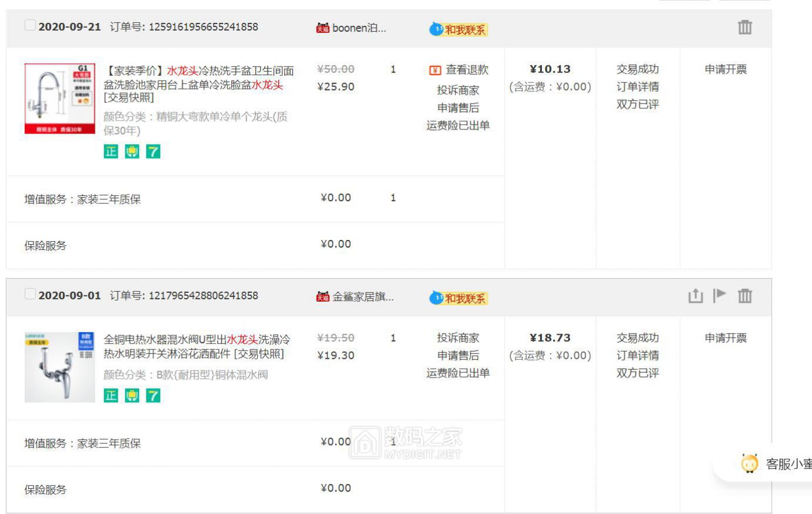Select the 2020-09-21 order checkbox

pyautogui.click(x=30, y=25)
